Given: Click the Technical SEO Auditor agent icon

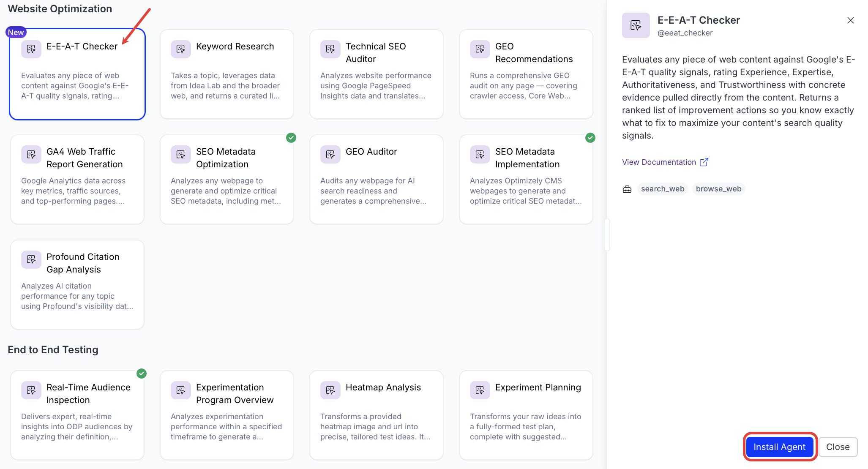Looking at the screenshot, I should (330, 49).
